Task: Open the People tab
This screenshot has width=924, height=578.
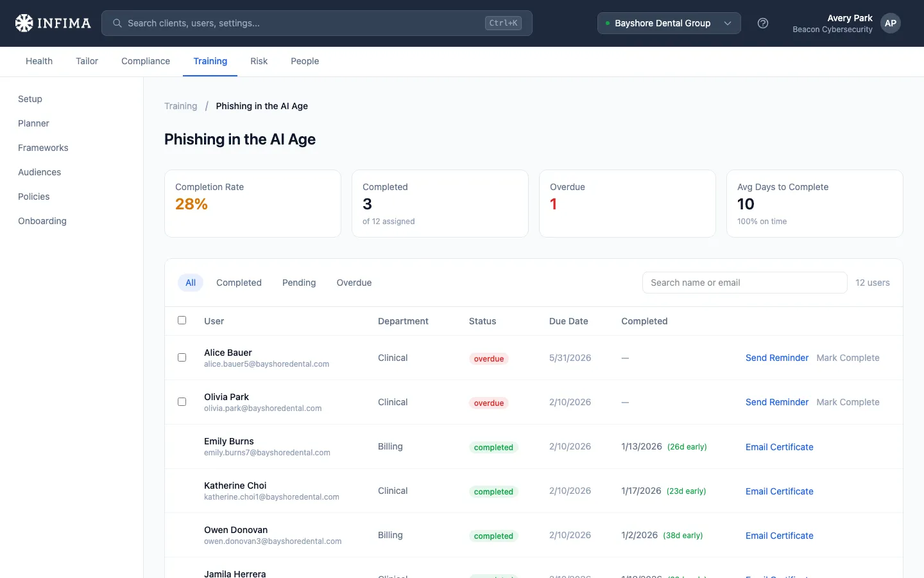Action: pos(305,61)
